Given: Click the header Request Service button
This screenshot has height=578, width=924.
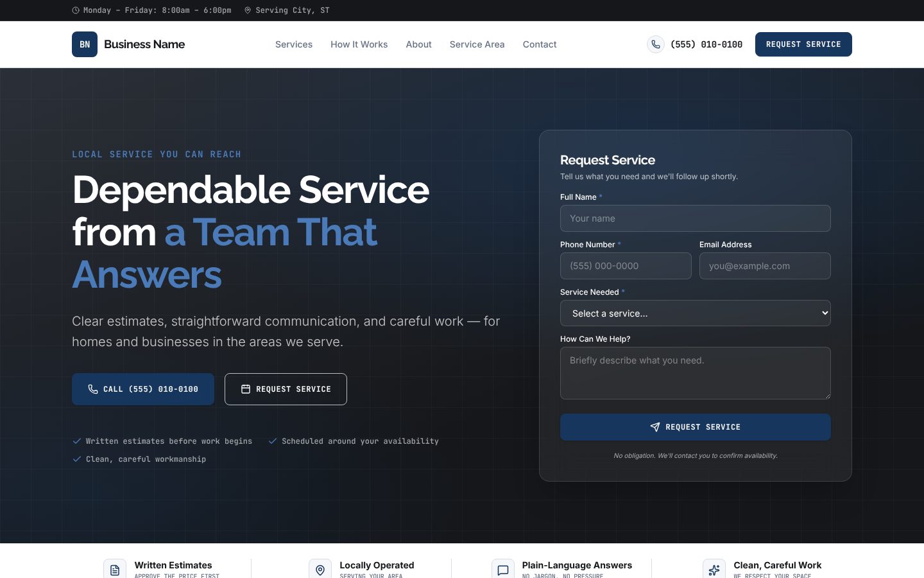Looking at the screenshot, I should [x=803, y=44].
